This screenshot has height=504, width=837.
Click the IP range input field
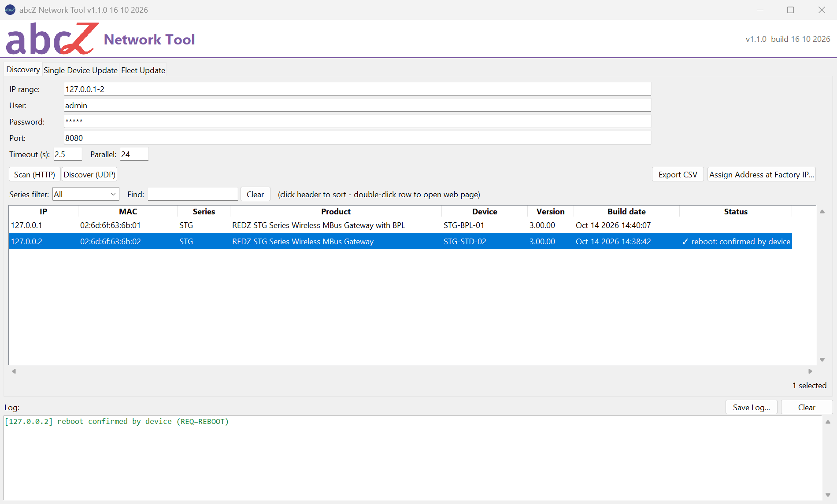(x=357, y=89)
